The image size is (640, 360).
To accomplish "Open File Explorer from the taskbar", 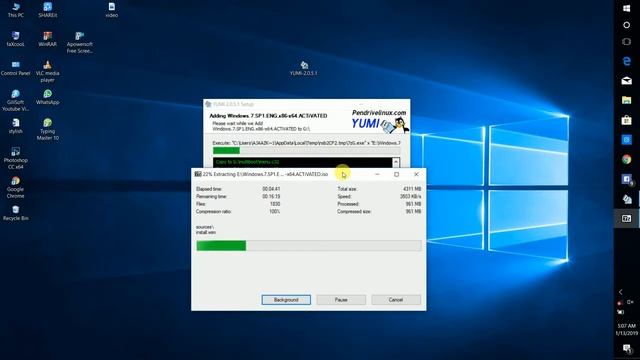I will point(627,100).
